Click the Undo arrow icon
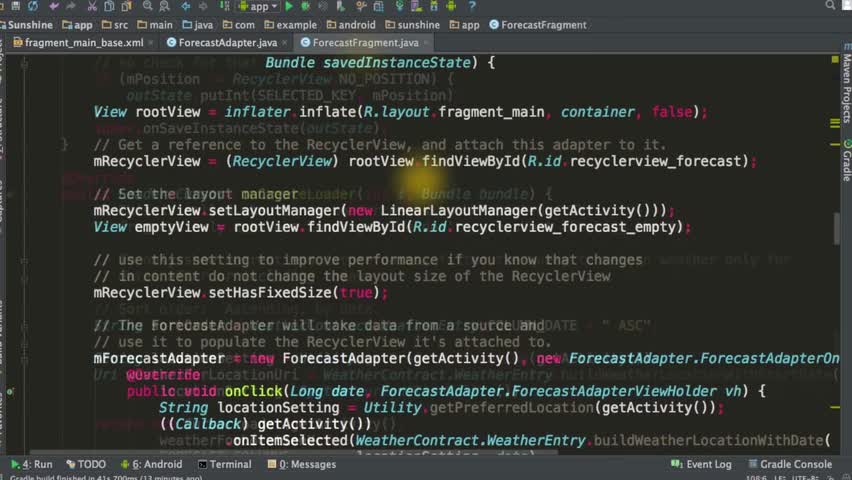 pyautogui.click(x=54, y=6)
